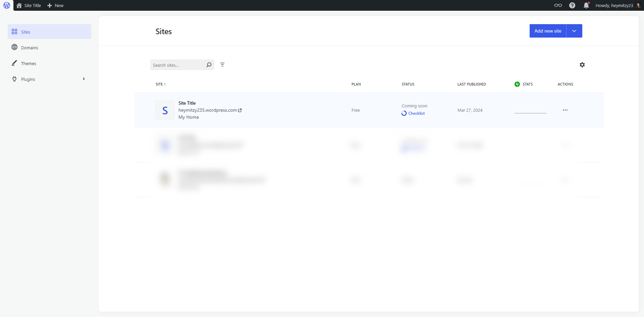Viewport: 644px width, 317px height.
Task: Click the Site Title name in the row
Action: coord(187,103)
